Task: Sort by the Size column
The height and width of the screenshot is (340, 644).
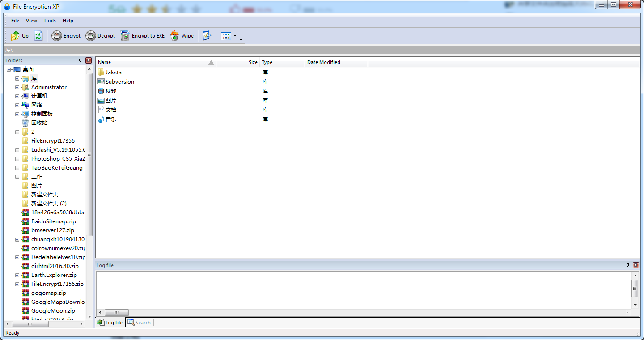Action: point(238,62)
